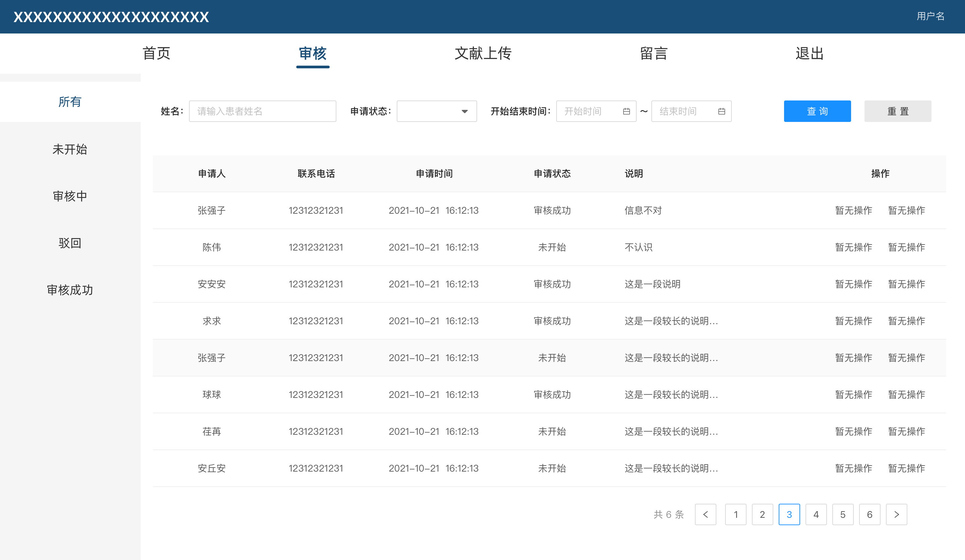Focus the 结束时间 date field

691,112
